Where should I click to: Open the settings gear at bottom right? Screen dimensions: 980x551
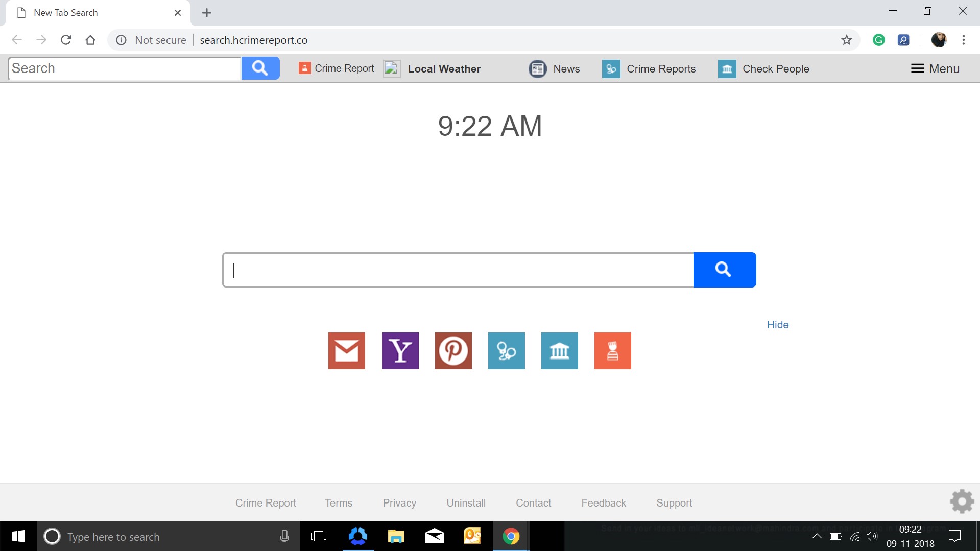tap(962, 501)
